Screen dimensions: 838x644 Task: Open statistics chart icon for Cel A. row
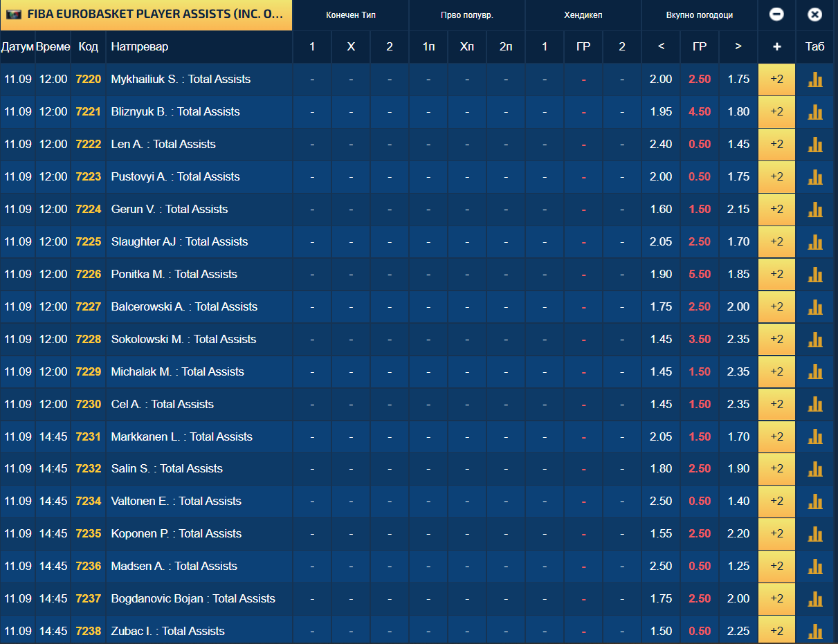tap(815, 405)
